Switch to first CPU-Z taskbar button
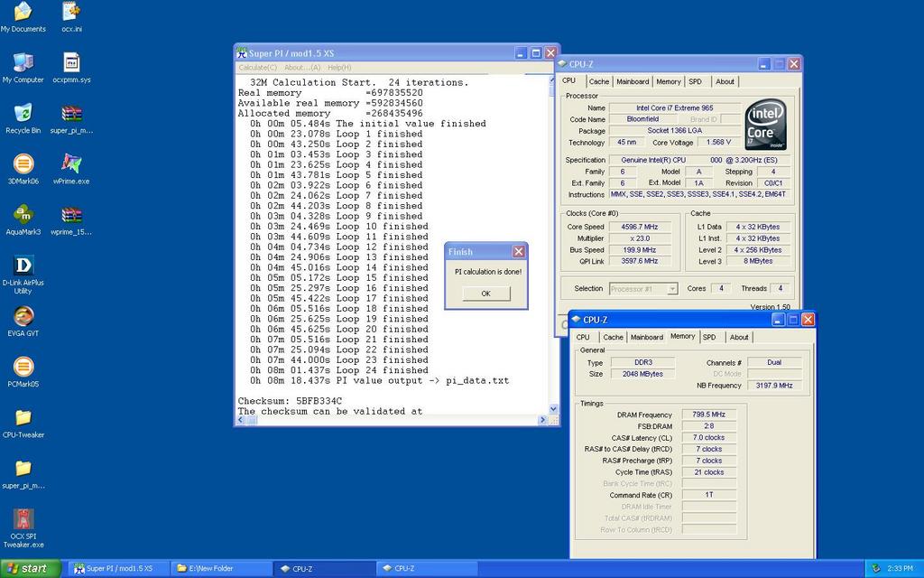 coord(325,569)
